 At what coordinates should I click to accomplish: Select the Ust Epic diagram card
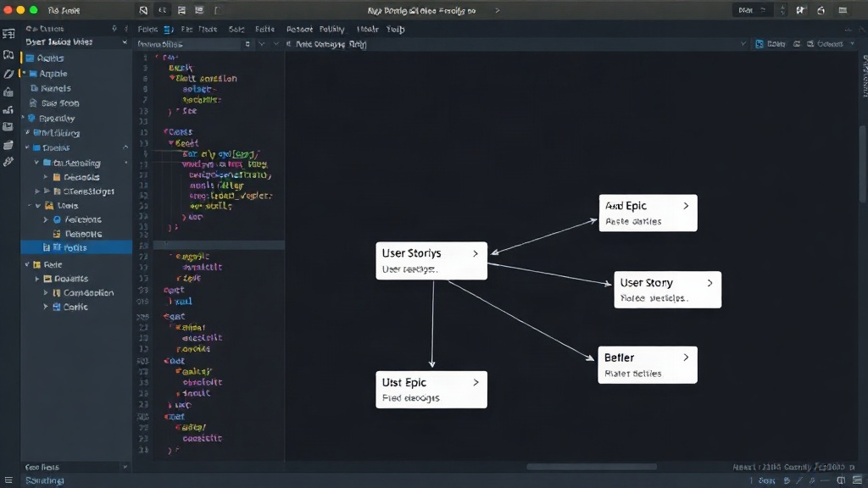tap(431, 390)
